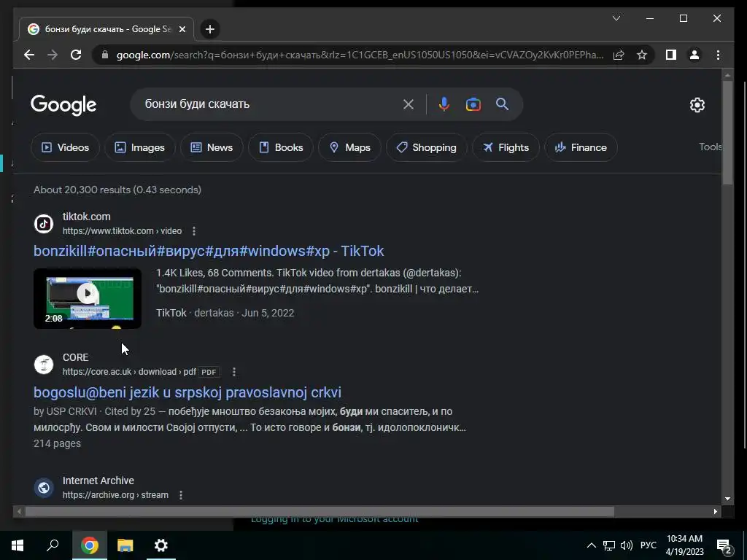Start a voice search with the microphone

coord(444,104)
